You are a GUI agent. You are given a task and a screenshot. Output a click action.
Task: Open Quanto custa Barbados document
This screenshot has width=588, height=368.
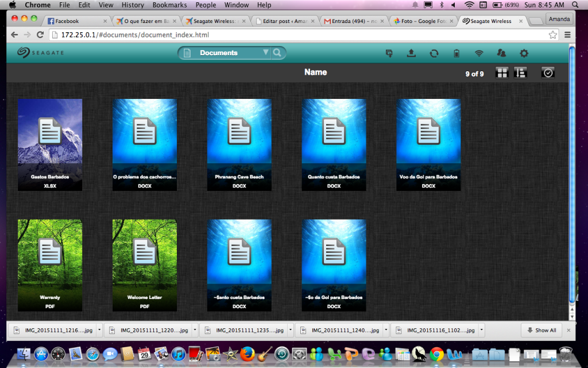point(334,145)
